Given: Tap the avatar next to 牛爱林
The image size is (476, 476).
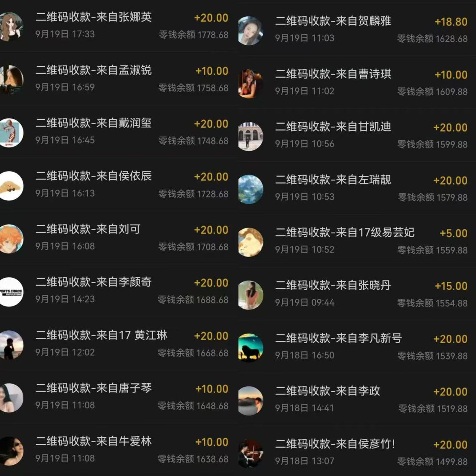Looking at the screenshot, I should coord(11,451).
